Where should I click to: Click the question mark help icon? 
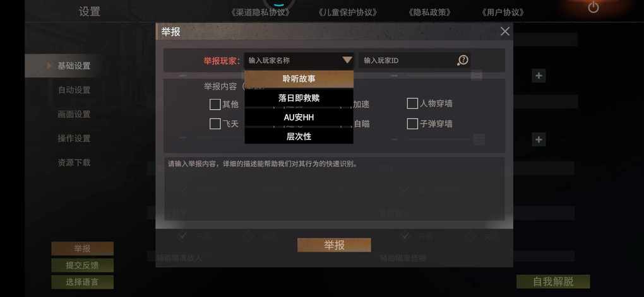(x=463, y=61)
